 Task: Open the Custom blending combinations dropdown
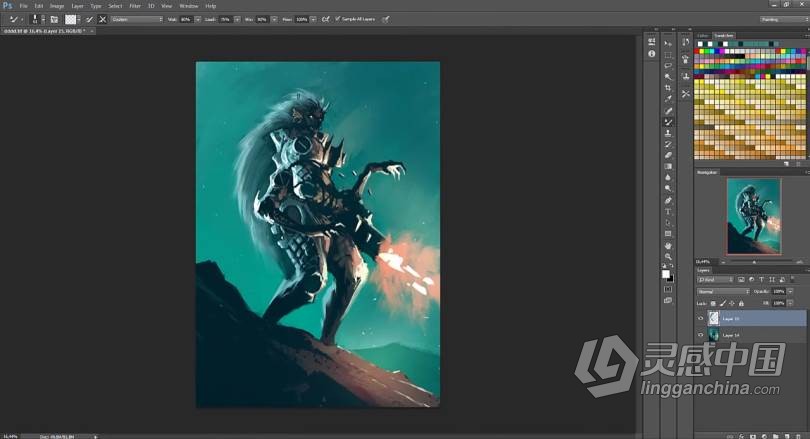(x=136, y=19)
